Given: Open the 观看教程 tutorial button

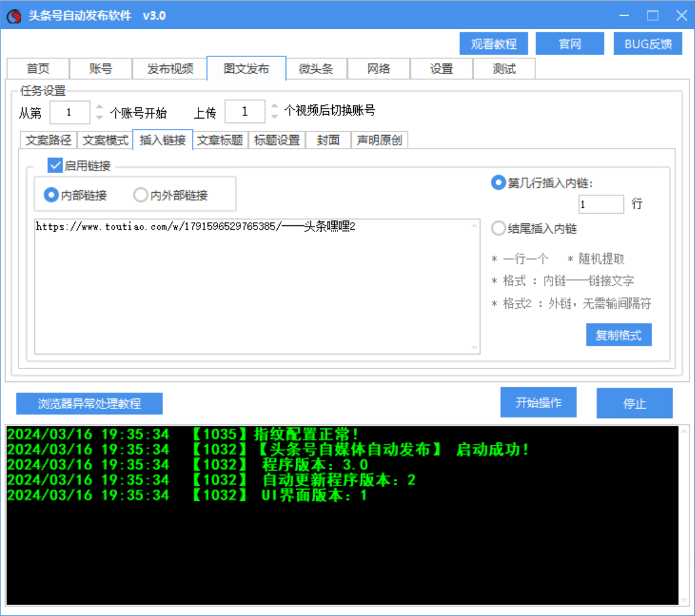Looking at the screenshot, I should [493, 44].
